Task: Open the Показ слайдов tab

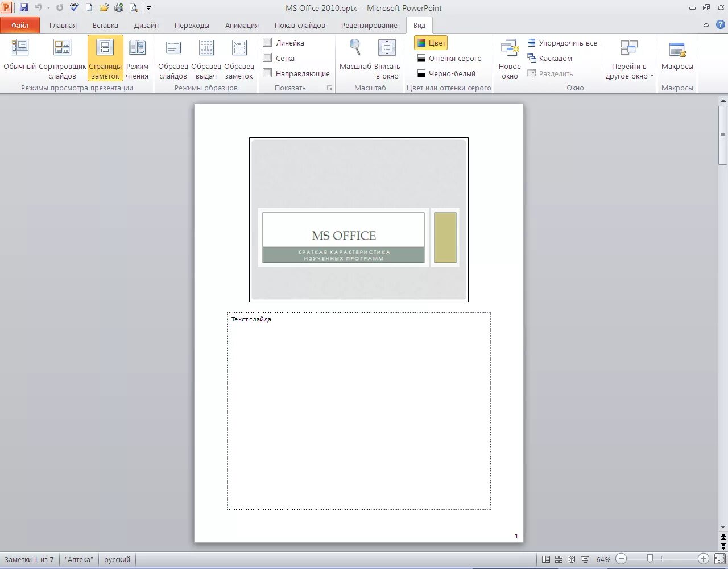Action: coord(300,25)
